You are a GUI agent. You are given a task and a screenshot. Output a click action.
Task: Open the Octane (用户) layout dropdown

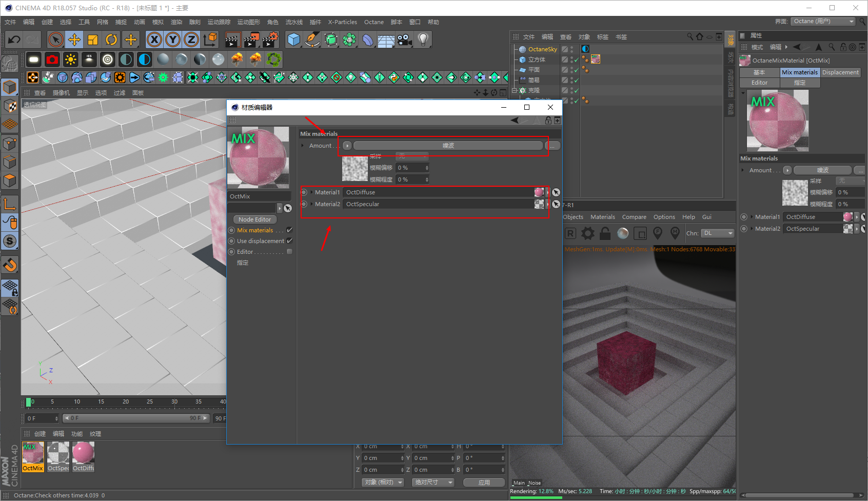(x=823, y=22)
